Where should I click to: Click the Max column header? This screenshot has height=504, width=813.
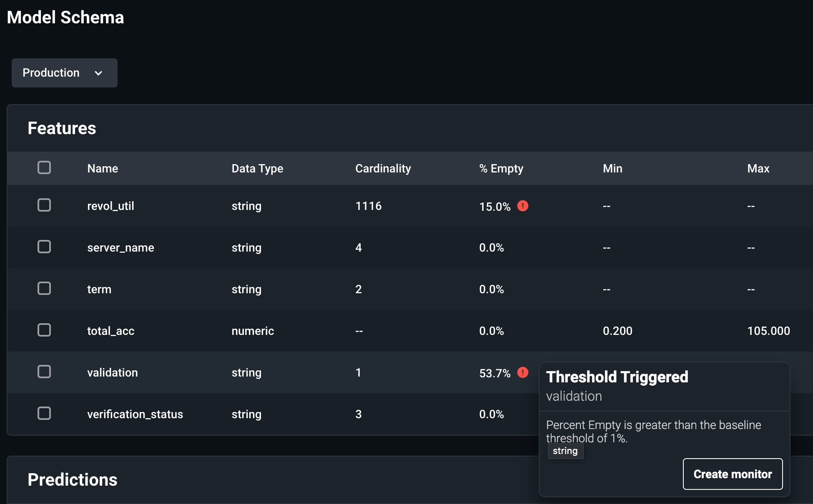tap(758, 168)
